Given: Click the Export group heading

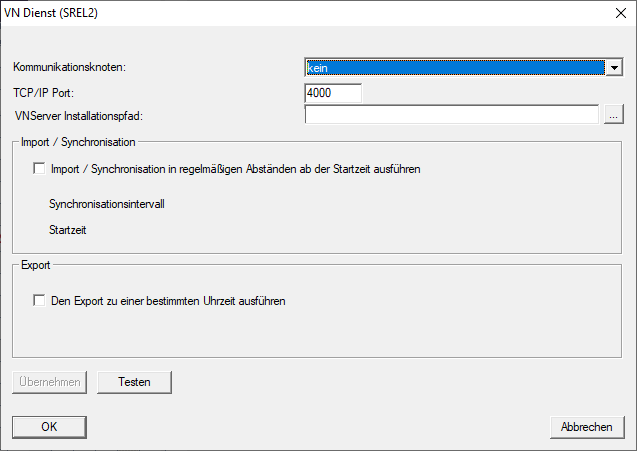Looking at the screenshot, I should coord(36,267).
